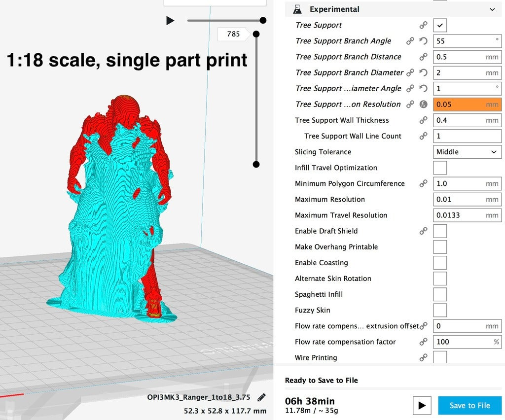Click link icon for Tree Support Diameter Angle
505x420 pixels.
410,88
